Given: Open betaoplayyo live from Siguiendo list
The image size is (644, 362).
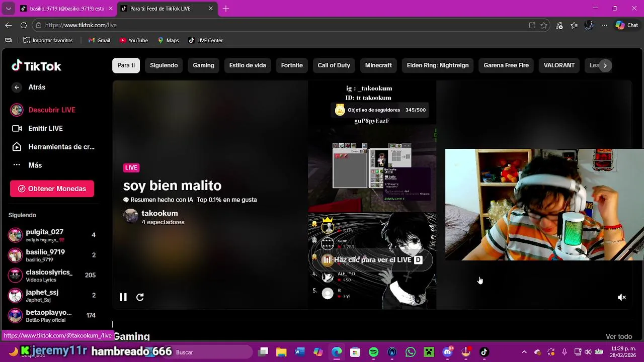Looking at the screenshot, I should [52, 315].
